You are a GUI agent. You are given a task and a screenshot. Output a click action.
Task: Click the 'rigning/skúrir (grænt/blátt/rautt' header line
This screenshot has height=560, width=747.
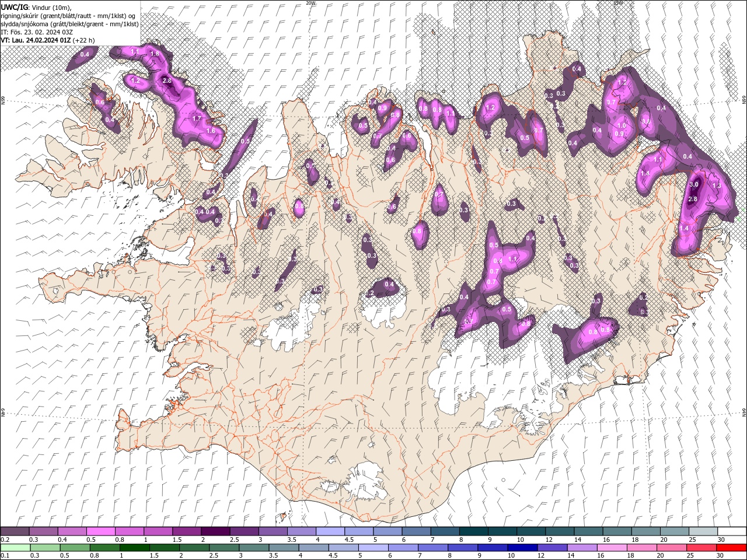click(x=69, y=15)
